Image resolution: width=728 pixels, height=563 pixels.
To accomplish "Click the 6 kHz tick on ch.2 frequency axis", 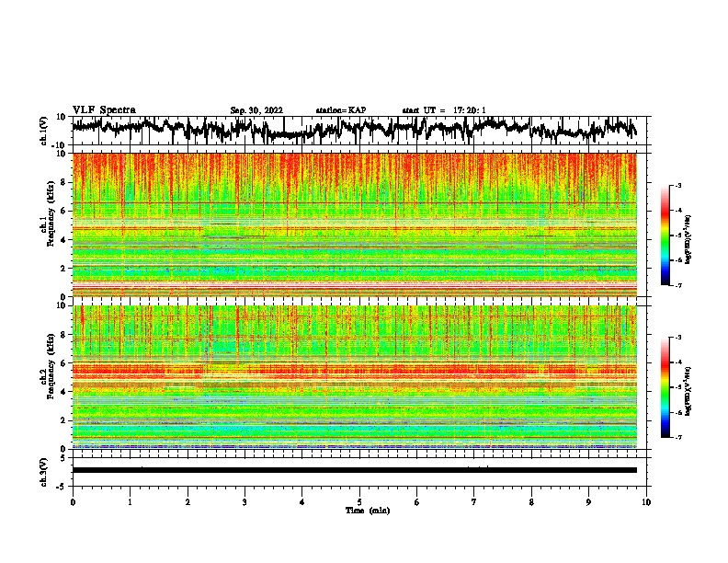I will pyautogui.click(x=64, y=362).
